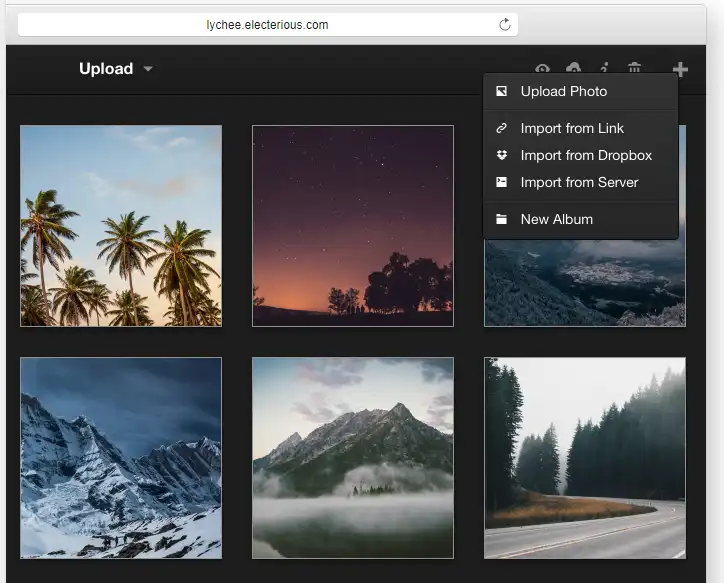Open the foggy forest road photo
The height and width of the screenshot is (583, 724).
[x=585, y=458]
